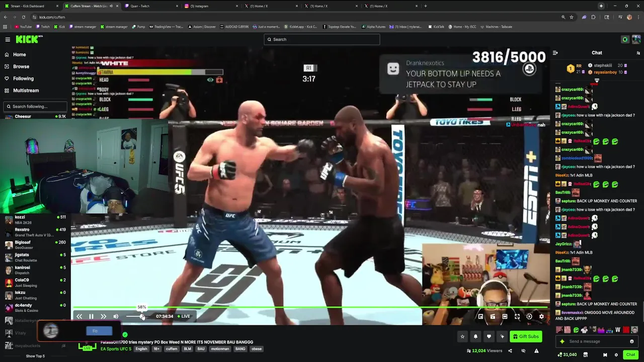Screen dimensions: 644x362
Task: Click the Kick header green extension icon
Action: tap(625, 39)
